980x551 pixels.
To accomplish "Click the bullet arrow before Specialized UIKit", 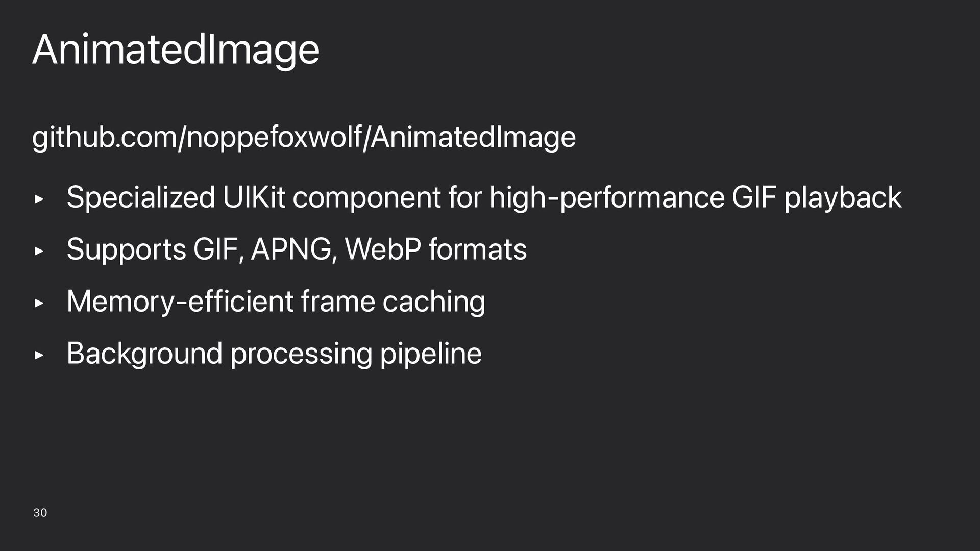I will tap(39, 199).
